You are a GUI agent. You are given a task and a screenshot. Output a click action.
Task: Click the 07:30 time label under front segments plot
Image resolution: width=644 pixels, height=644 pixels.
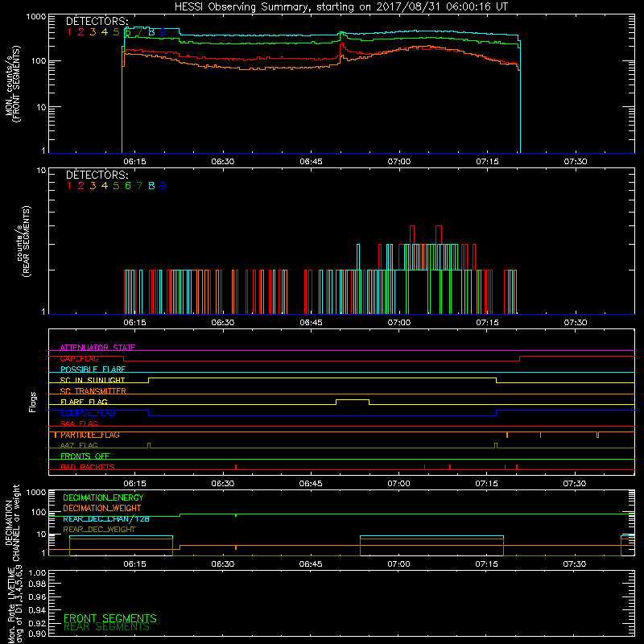[575, 162]
